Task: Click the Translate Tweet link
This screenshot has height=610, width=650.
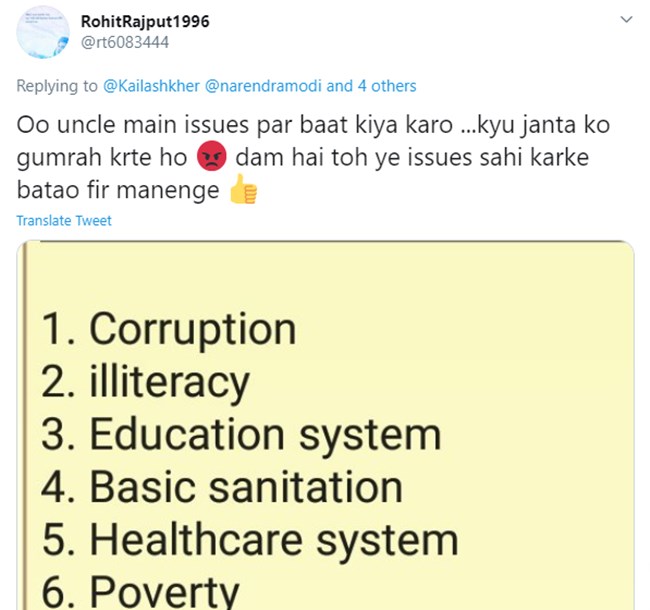Action: [x=64, y=220]
